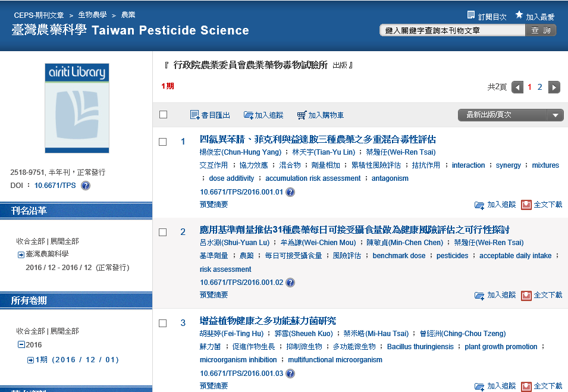Click 收合全部 under 所有卷期

tap(30, 331)
